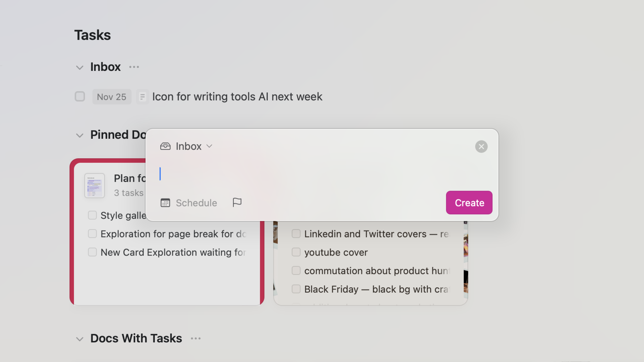Click the Nov 25 date pill
Image resolution: width=644 pixels, height=362 pixels.
(x=112, y=97)
